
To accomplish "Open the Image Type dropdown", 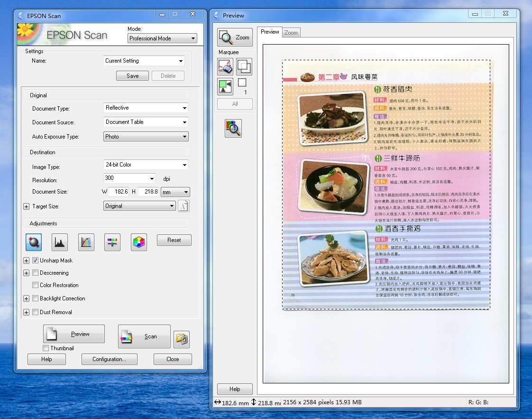I will click(x=146, y=165).
